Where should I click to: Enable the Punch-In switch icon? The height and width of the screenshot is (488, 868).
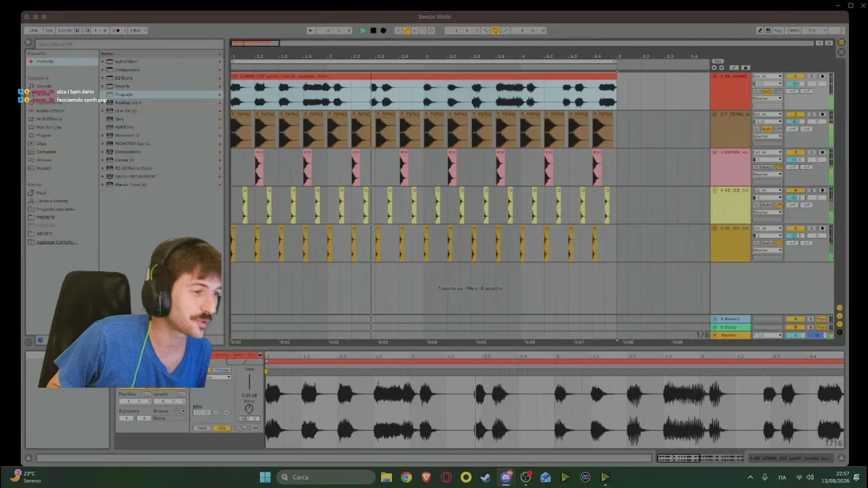[485, 30]
